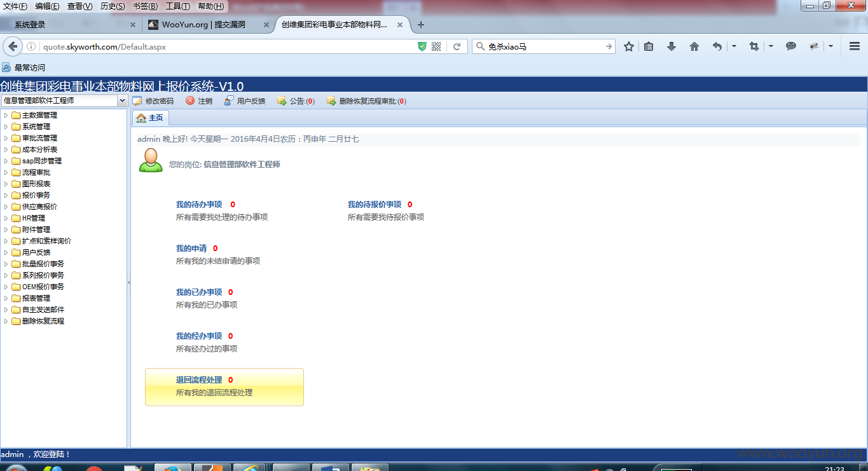Viewport: 868px width, 471px height.
Task: Expand the 流程审批 tree node arrow
Action: [6, 172]
